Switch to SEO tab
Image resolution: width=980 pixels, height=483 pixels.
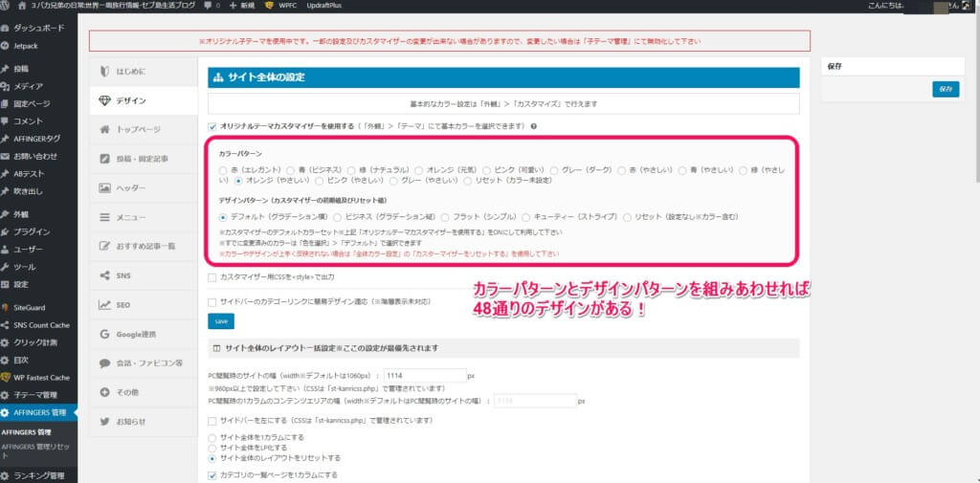tap(144, 305)
